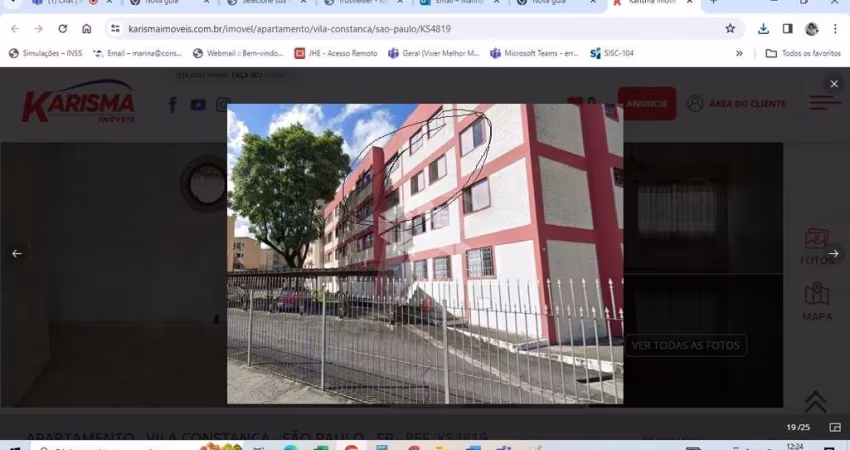This screenshot has width=850, height=450.
Task: Open the Email – marina@cons... bookmark
Action: 138,53
